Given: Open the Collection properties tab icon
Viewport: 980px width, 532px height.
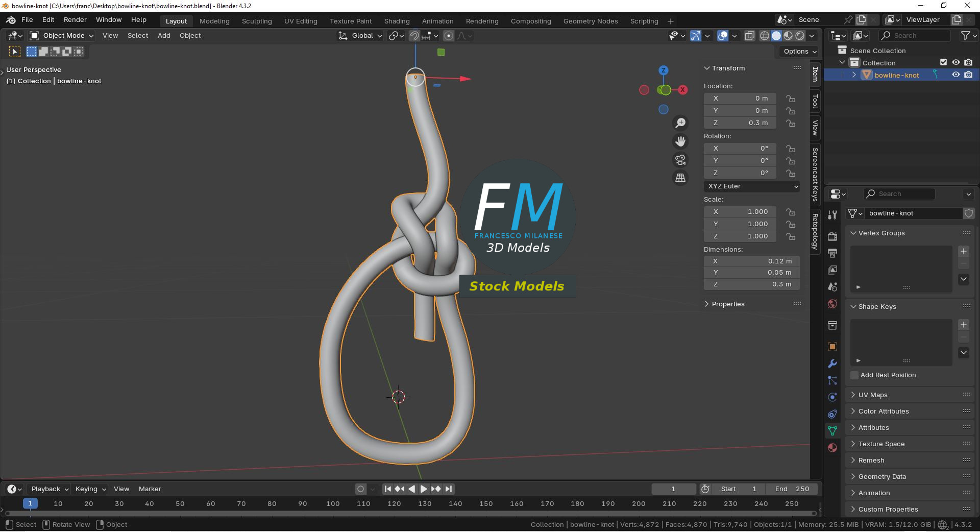Looking at the screenshot, I should coord(832,325).
